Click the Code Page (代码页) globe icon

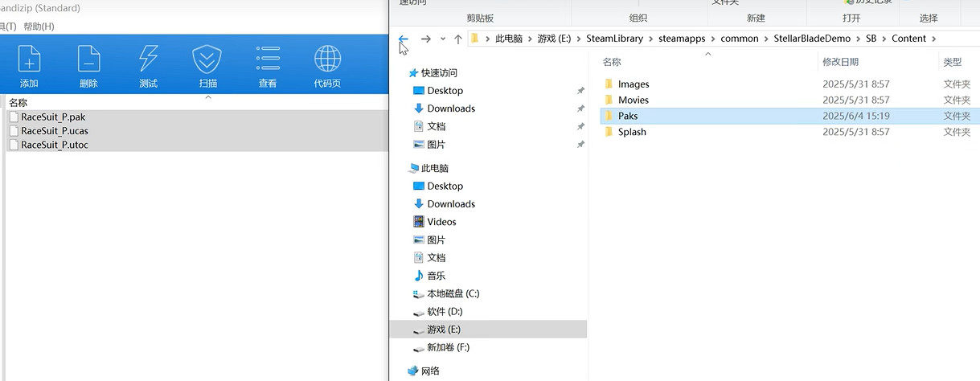pos(327,59)
